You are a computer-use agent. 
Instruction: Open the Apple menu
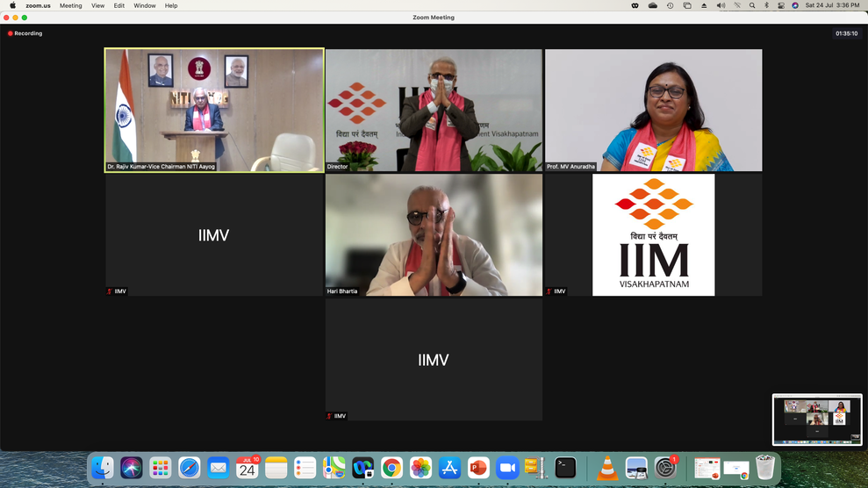(x=12, y=5)
